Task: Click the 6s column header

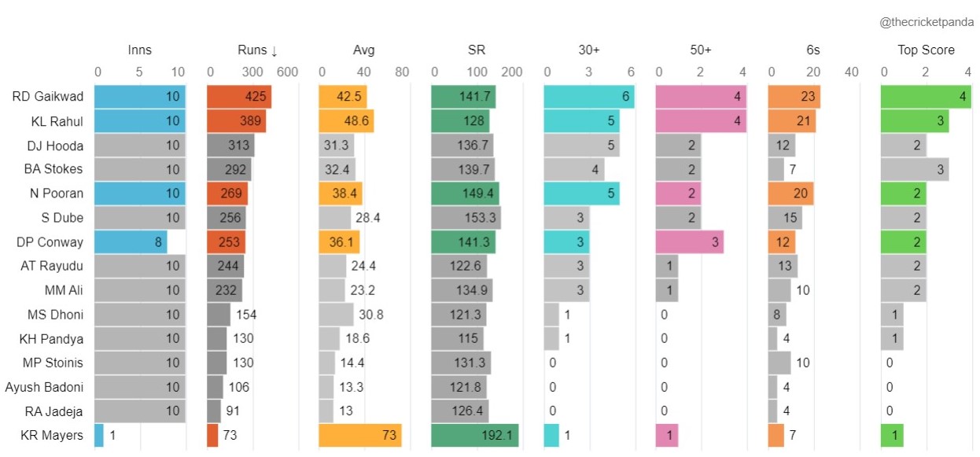Action: click(x=813, y=50)
